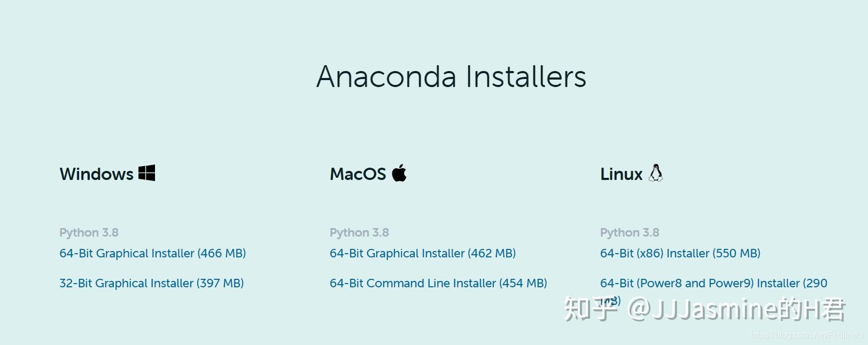The width and height of the screenshot is (868, 345).
Task: Click the Python 3.8 label under Windows
Action: (x=89, y=232)
